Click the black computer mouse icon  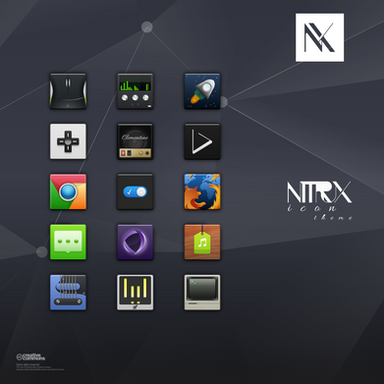pyautogui.click(x=68, y=91)
